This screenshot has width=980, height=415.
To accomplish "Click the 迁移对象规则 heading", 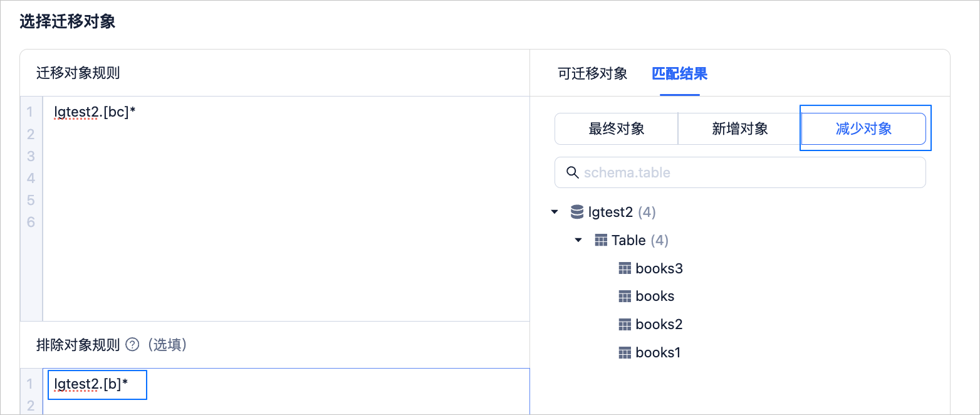I will pos(78,73).
